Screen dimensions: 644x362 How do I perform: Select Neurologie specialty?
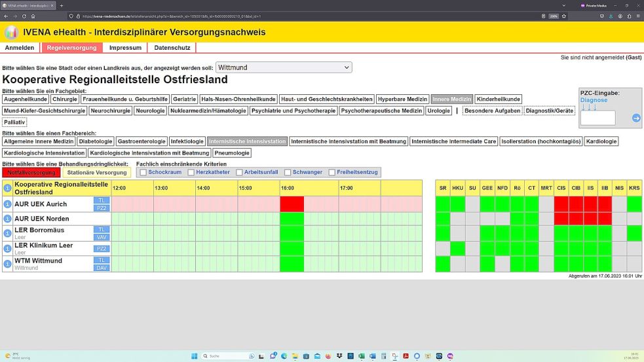coord(150,111)
